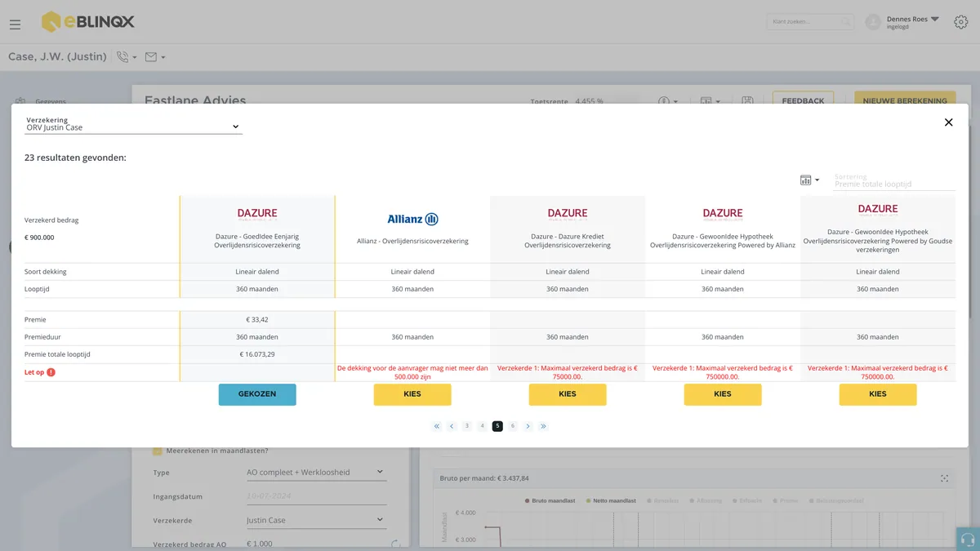Image resolution: width=980 pixels, height=551 pixels.
Task: Click the blue GEKOZEN button
Action: click(257, 394)
